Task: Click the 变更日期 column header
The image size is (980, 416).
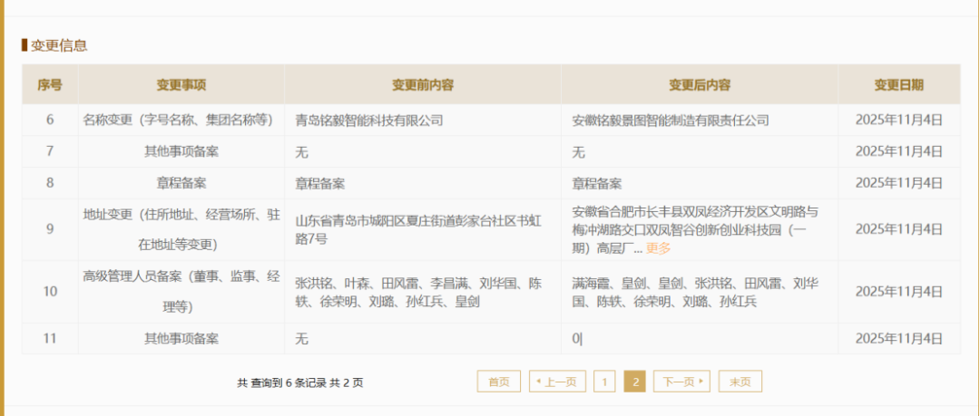Action: (x=898, y=85)
